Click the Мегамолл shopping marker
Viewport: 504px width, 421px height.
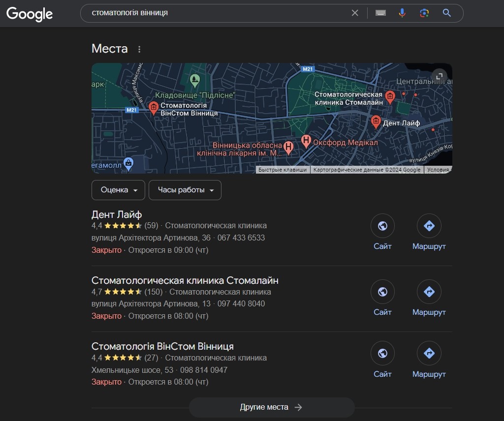pos(128,164)
